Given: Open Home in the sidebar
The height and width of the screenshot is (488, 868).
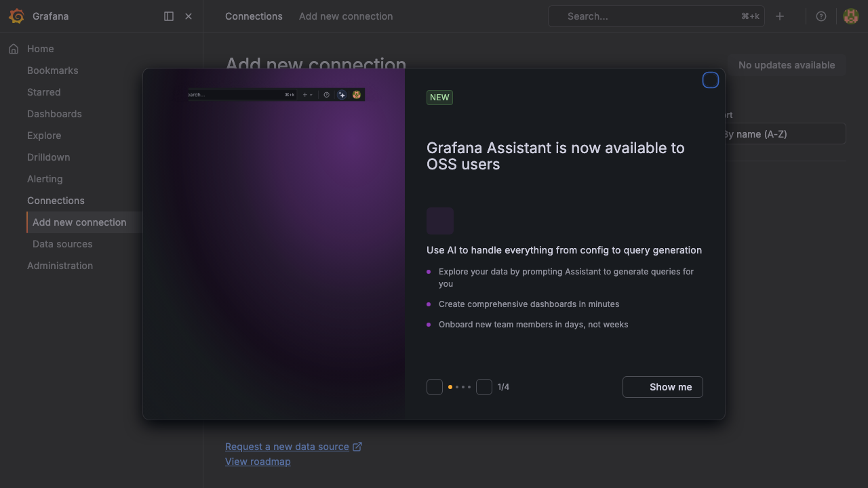Looking at the screenshot, I should click(x=41, y=49).
